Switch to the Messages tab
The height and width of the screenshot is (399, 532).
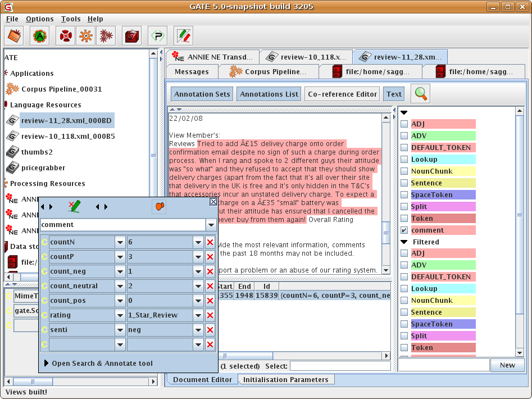192,71
